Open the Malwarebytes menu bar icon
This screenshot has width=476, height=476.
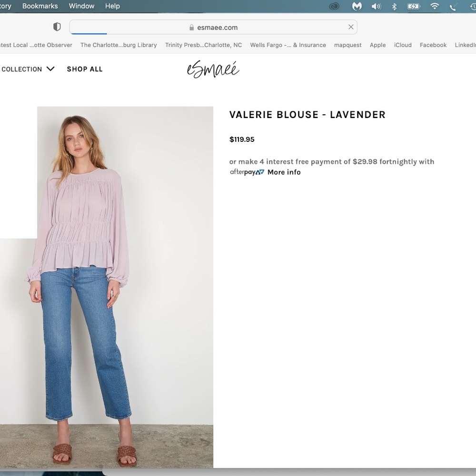357,6
